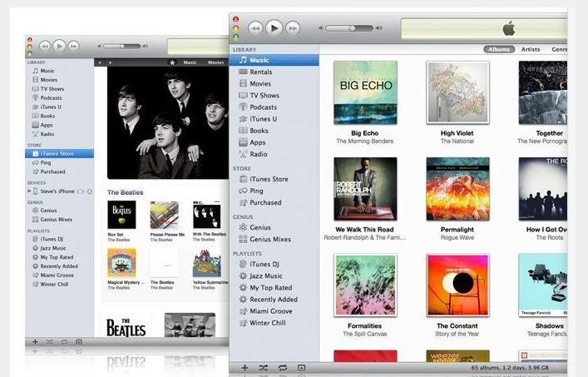This screenshot has height=377, width=588.
Task: Next track button in back iTunes window
Action: coord(73,46)
